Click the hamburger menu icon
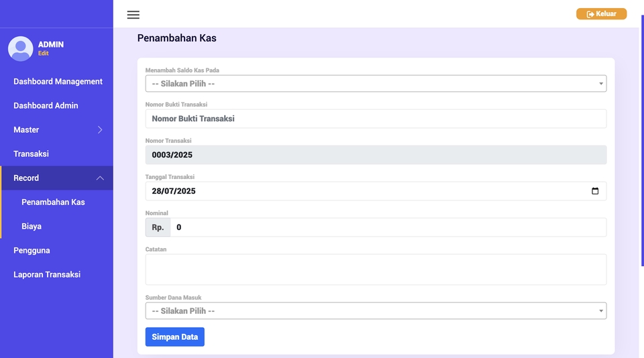Image resolution: width=644 pixels, height=358 pixels. click(x=133, y=15)
